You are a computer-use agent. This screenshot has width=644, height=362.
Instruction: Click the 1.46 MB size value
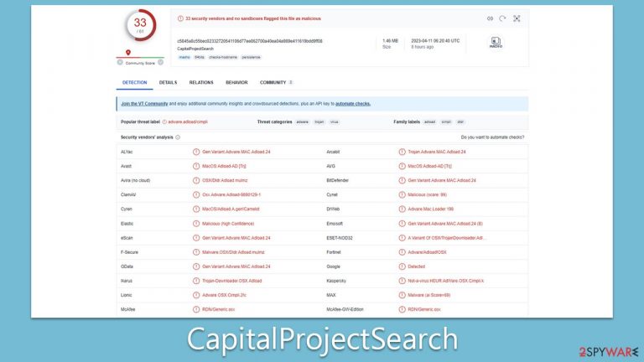tap(390, 41)
